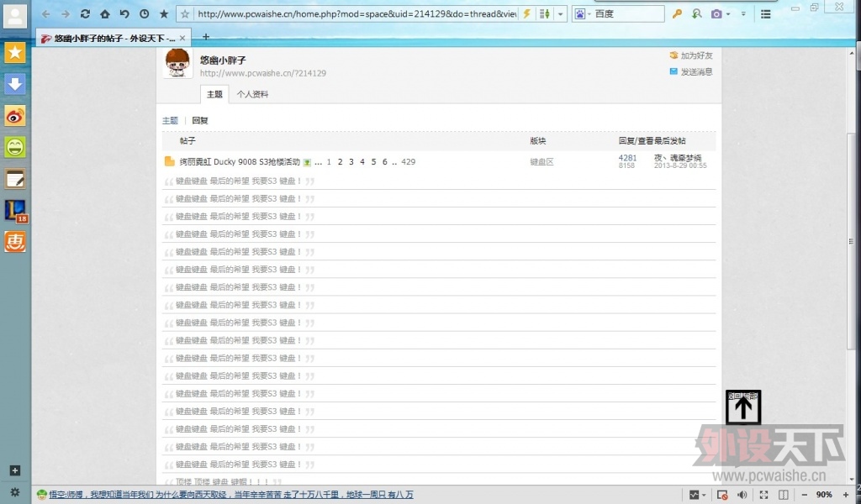Go to thread page 4
The height and width of the screenshot is (504, 861).
point(362,162)
